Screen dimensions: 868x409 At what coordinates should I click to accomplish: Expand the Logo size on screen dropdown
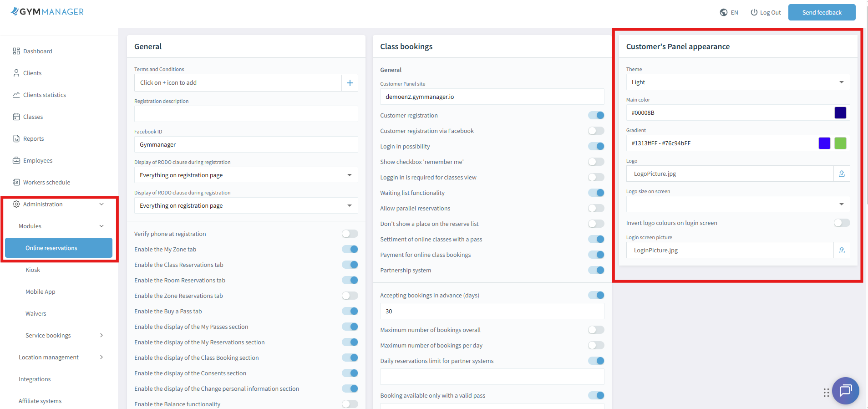tap(737, 204)
